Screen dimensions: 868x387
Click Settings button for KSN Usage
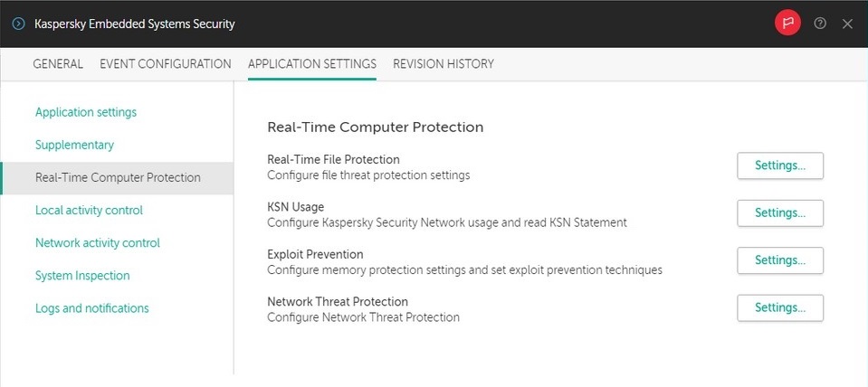[x=780, y=213]
